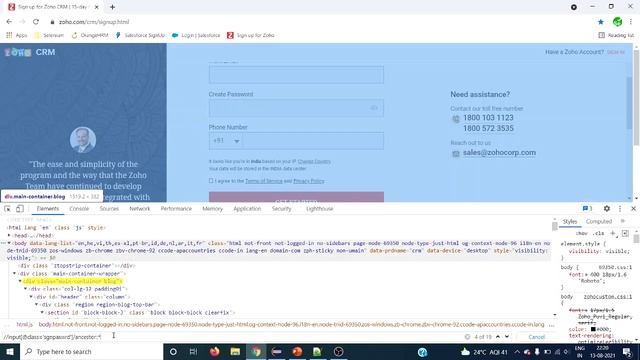Open Task View on the taskbar
The width and height of the screenshot is (640, 360).
[x=193, y=351]
